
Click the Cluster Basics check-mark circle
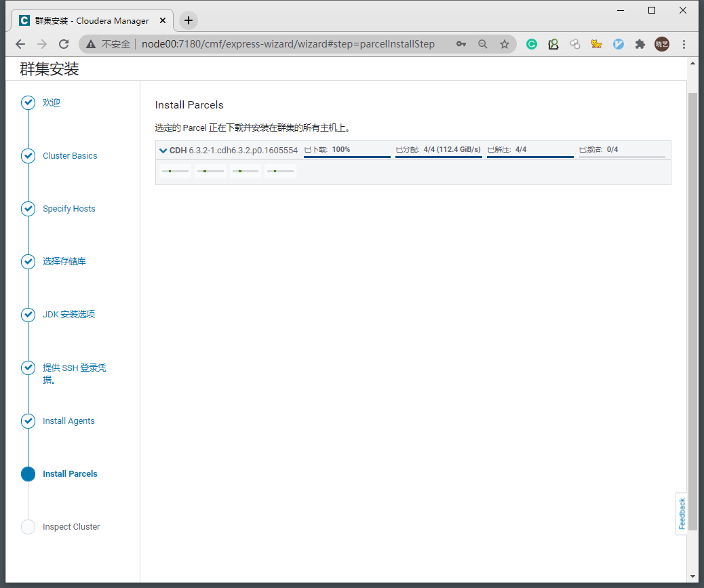coord(28,156)
